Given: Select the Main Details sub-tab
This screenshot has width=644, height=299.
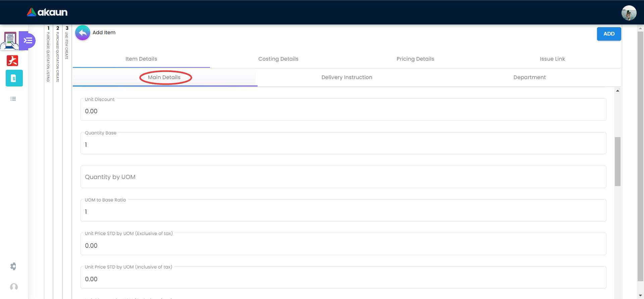Looking at the screenshot, I should tap(164, 77).
